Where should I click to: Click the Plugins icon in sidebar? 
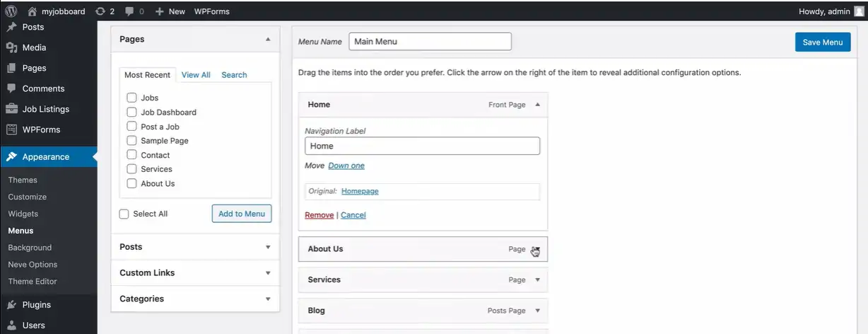[11, 304]
